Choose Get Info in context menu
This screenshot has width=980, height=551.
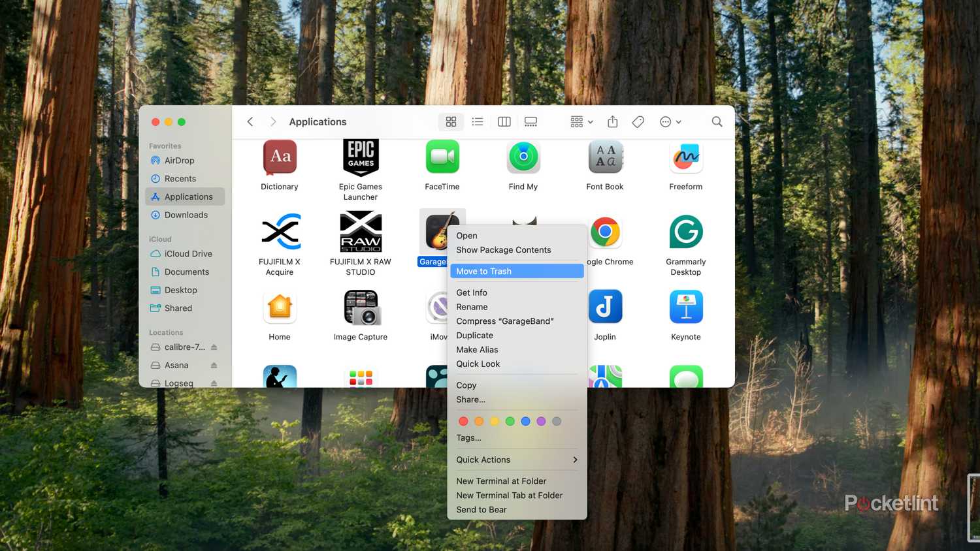(517, 292)
